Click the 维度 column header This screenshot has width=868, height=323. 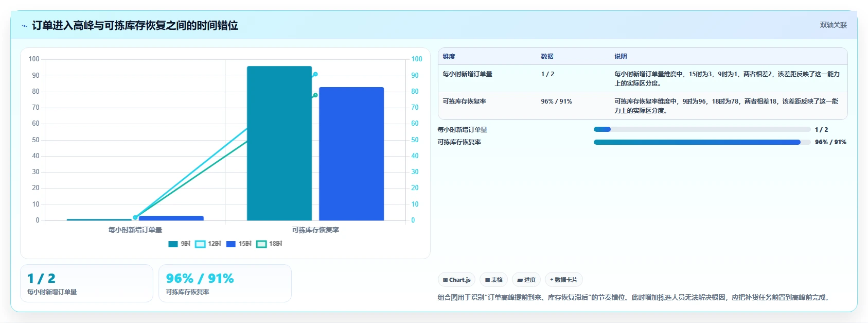tap(449, 57)
